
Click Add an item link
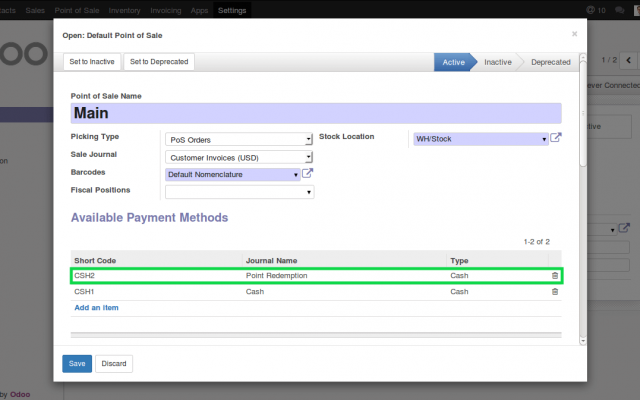tap(96, 308)
